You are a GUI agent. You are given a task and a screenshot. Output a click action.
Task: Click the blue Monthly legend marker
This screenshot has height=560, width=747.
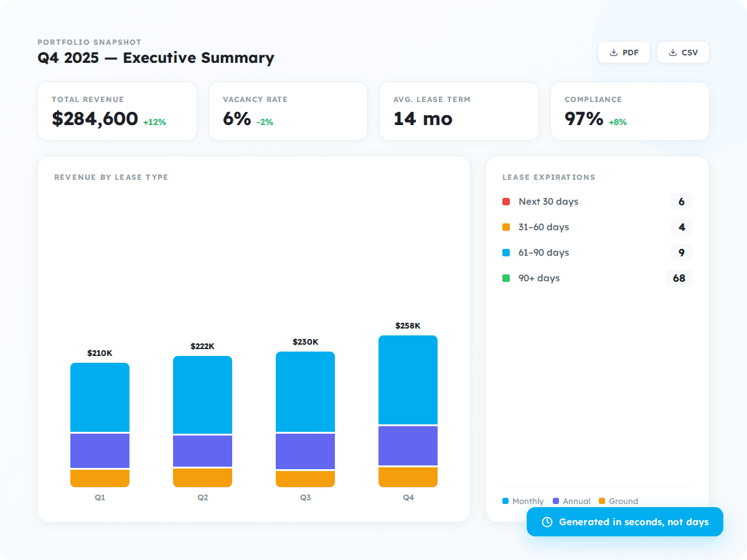point(505,501)
